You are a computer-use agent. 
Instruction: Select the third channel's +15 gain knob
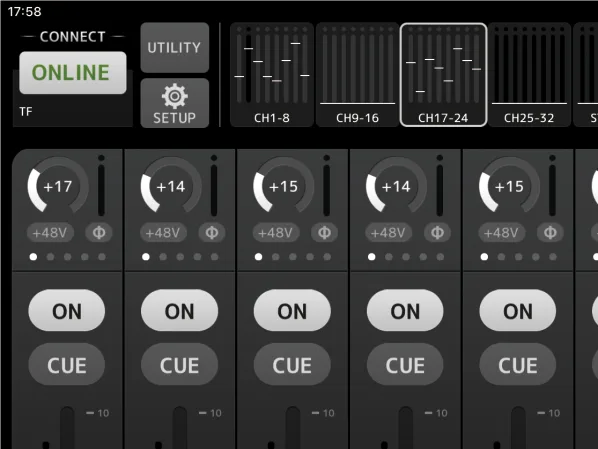click(x=283, y=186)
